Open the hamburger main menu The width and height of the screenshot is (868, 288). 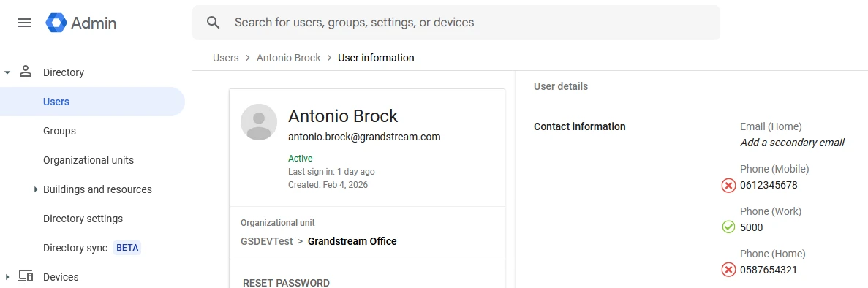coord(24,23)
